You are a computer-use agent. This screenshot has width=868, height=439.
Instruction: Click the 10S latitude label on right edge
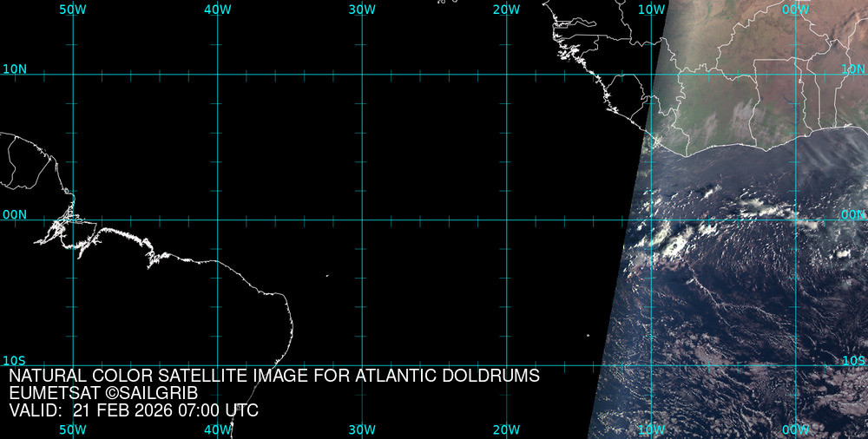coord(853,360)
